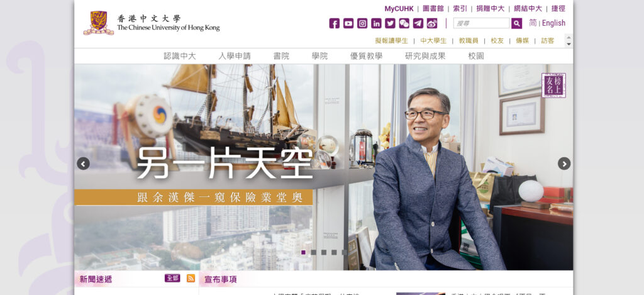Open the Telegram icon
644x295 pixels.
pos(418,23)
